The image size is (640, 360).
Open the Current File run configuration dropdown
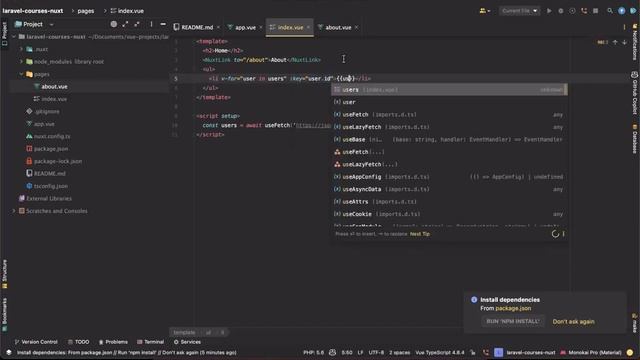click(520, 11)
